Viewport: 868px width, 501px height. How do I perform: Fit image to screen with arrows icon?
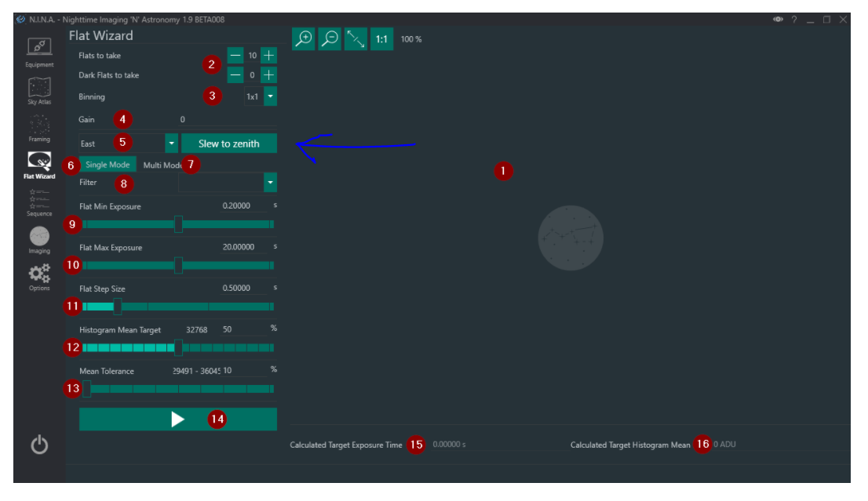pos(356,38)
